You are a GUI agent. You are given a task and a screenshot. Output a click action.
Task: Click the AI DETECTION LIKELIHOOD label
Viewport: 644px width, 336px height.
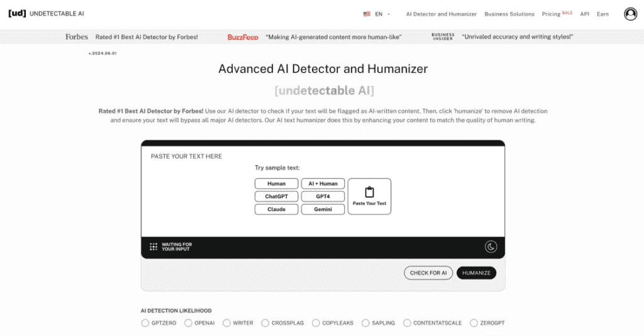click(176, 311)
